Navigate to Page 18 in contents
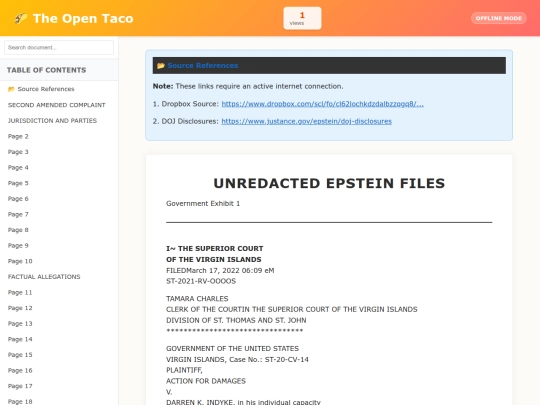 pos(20,402)
